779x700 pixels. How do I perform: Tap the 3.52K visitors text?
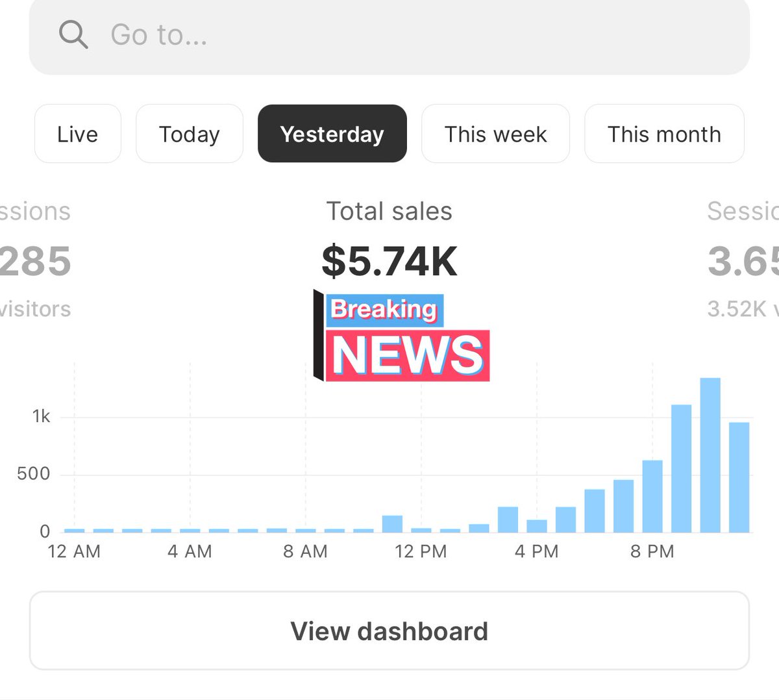pos(743,308)
